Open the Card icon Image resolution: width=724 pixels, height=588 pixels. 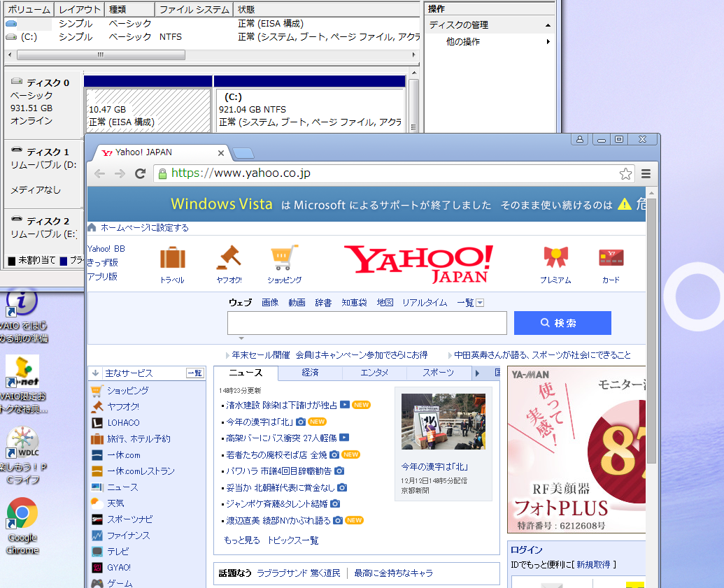point(611,257)
